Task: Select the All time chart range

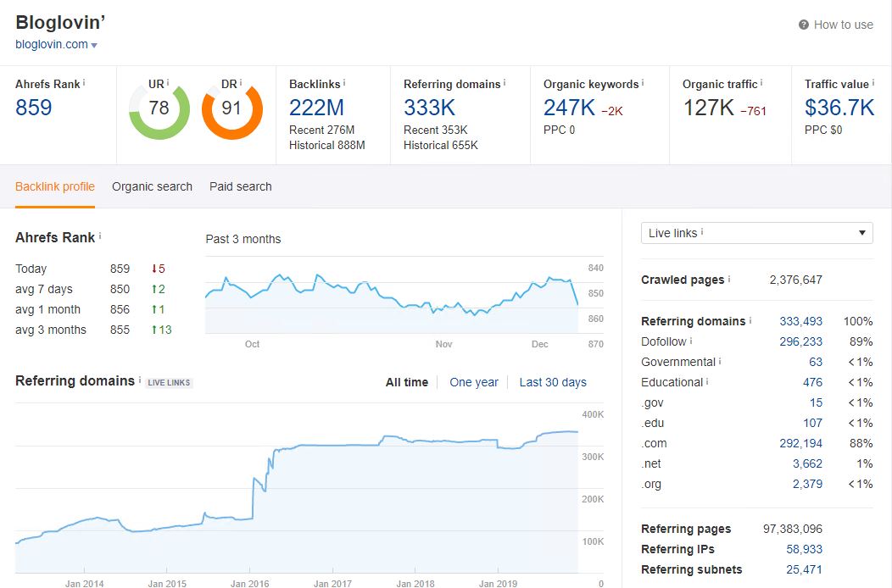Action: (x=407, y=382)
